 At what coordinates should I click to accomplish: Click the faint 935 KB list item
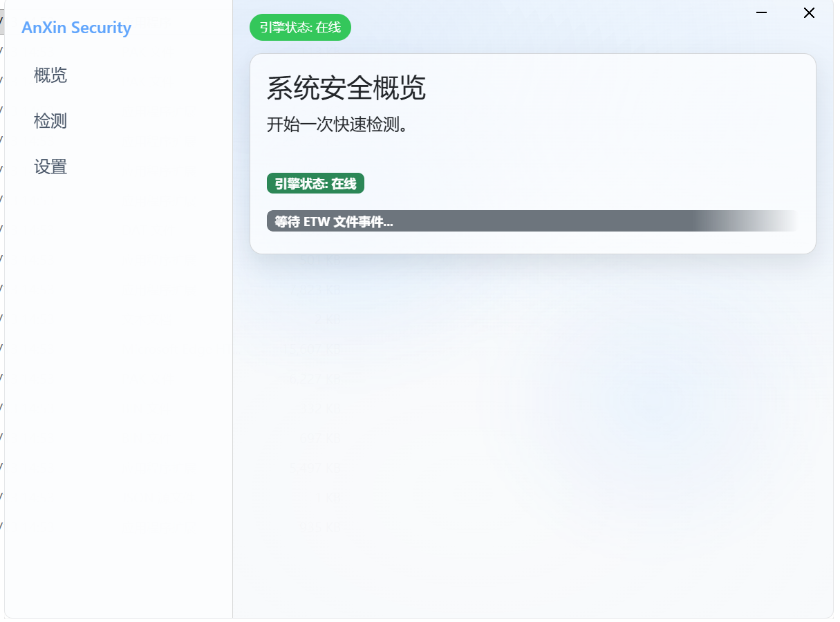point(320,527)
